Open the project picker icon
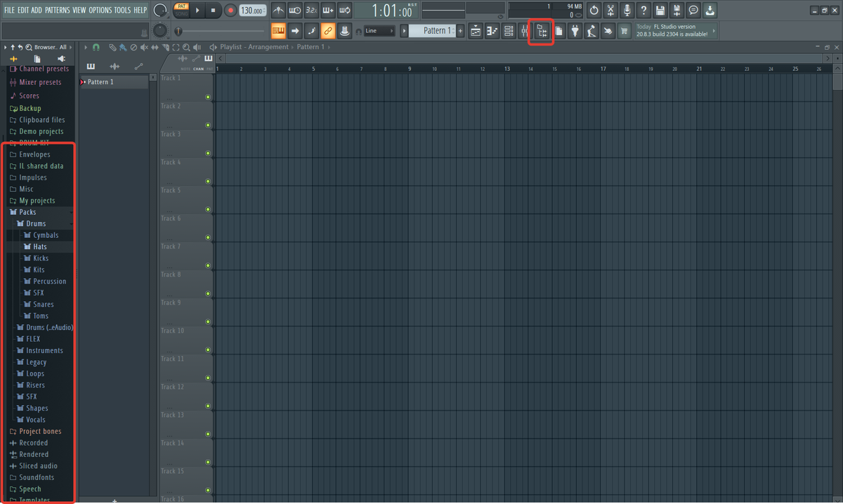The image size is (843, 504). pyautogui.click(x=558, y=31)
